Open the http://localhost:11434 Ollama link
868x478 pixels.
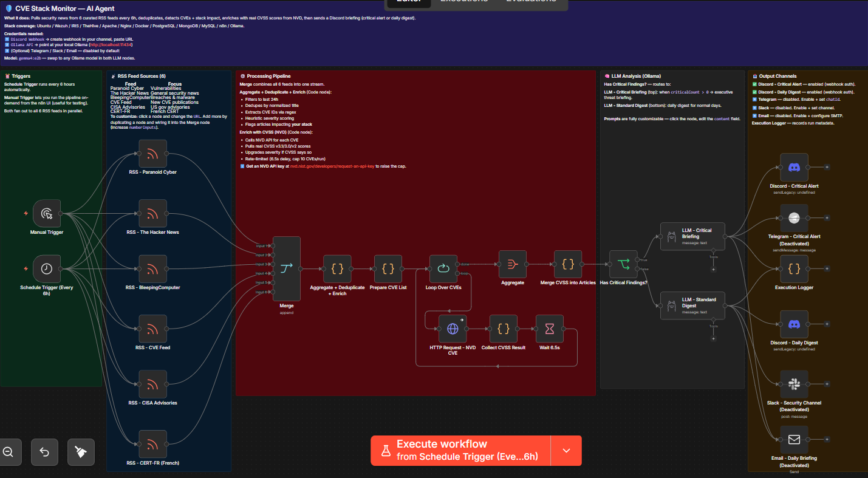111,45
